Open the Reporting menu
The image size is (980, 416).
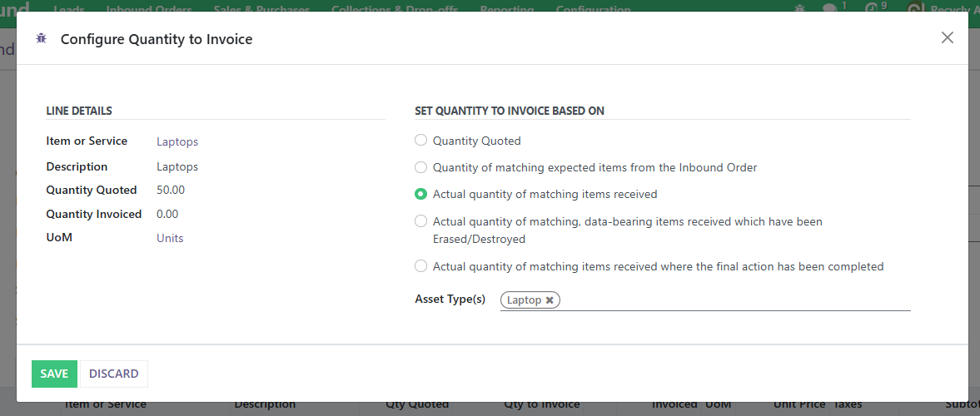[507, 10]
